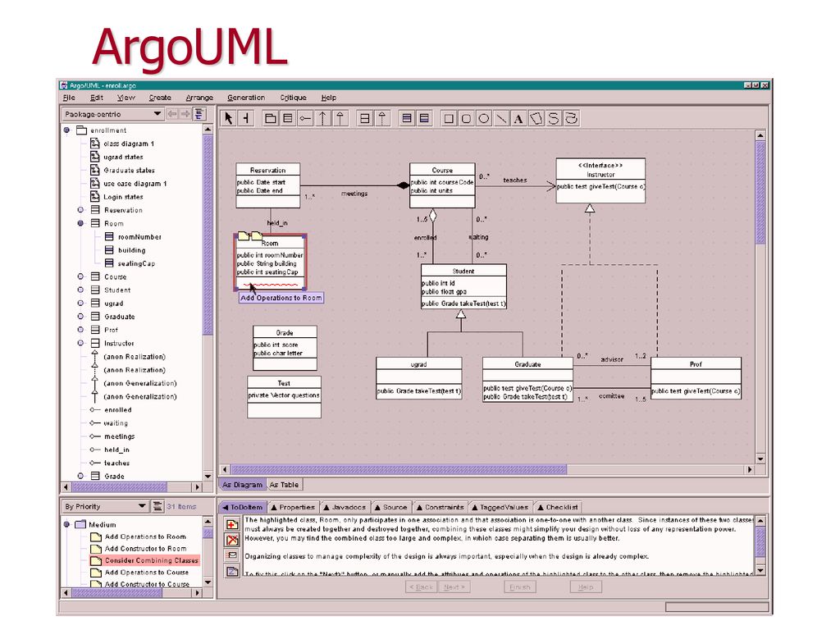Click the navigator back arrow
Screen dimensions: 840x630
pos(172,113)
